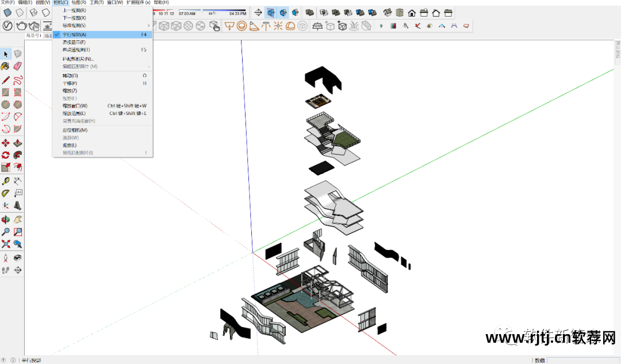The width and height of the screenshot is (621, 364).
Task: Choose 下一视图(X) next view
Action: pyautogui.click(x=102, y=18)
